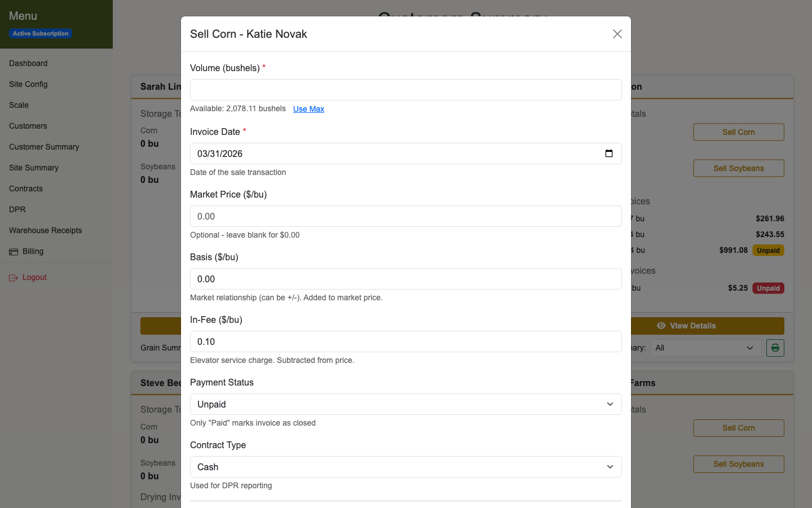812x508 pixels.
Task: Click the Use Max link
Action: (x=308, y=108)
